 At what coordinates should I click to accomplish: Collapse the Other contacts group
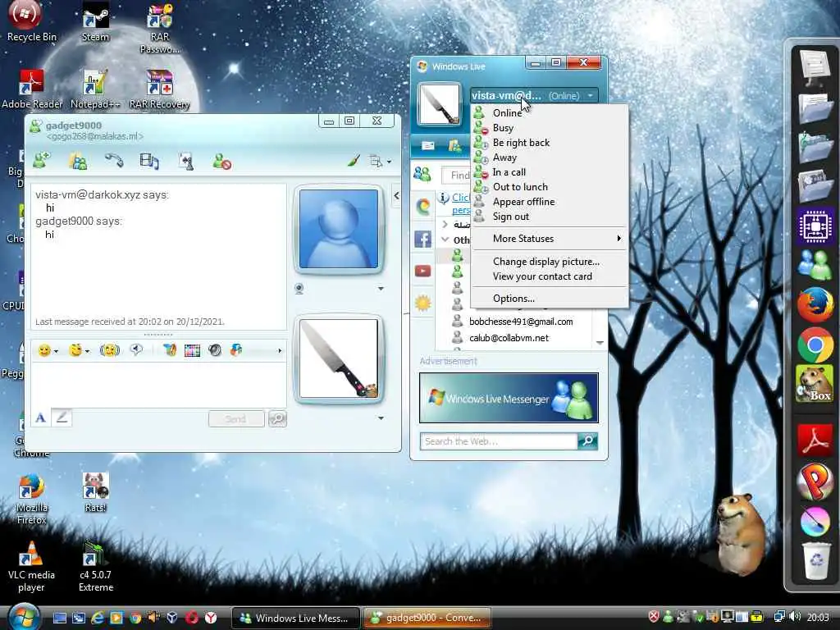445,240
